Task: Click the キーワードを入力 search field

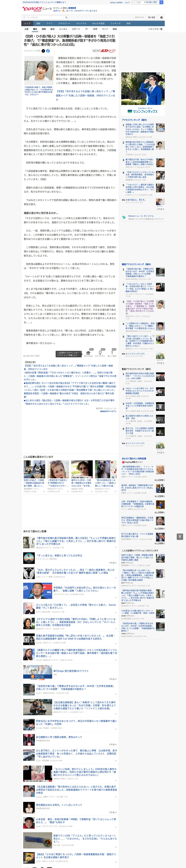Action: (x=44, y=17)
